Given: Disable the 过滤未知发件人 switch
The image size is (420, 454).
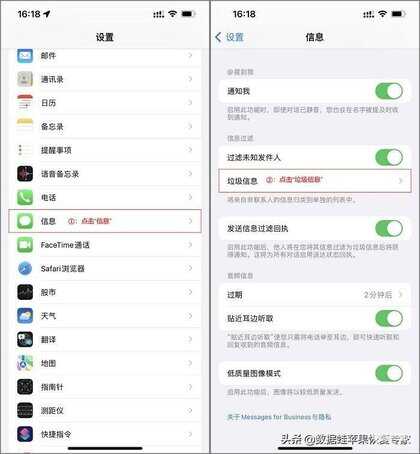Looking at the screenshot, I should click(x=389, y=157).
